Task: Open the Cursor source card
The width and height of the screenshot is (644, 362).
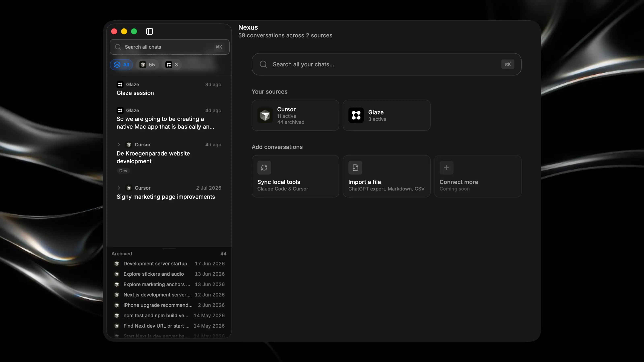Action: [x=295, y=115]
